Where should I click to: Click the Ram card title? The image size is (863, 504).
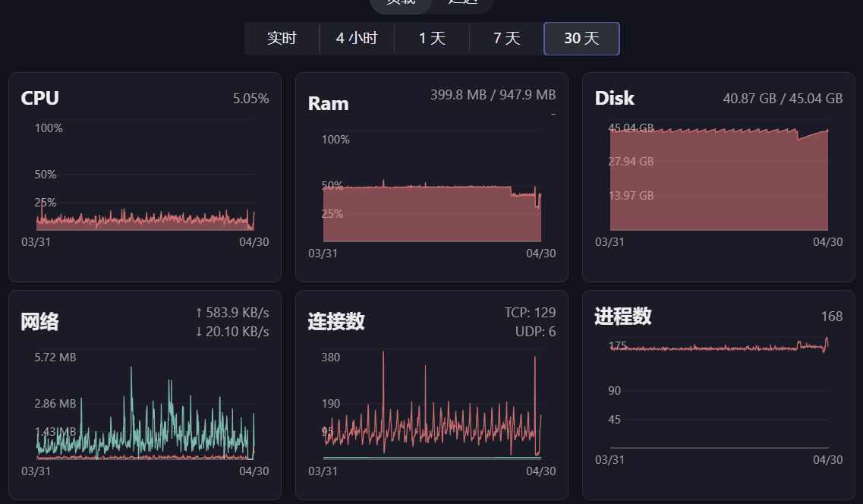[x=328, y=104]
